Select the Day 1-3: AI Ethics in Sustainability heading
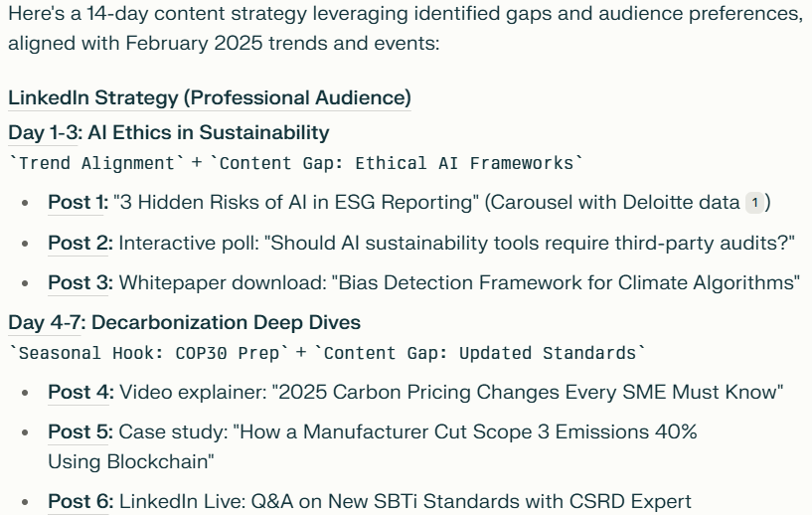 [168, 132]
